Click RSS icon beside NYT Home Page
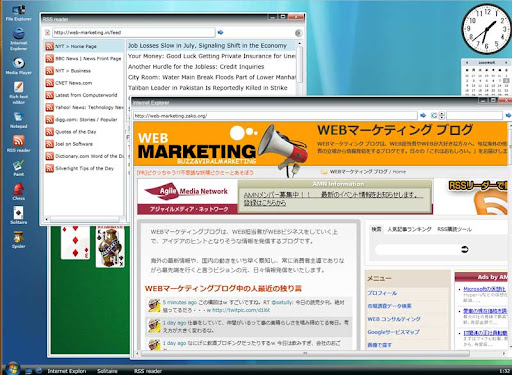 click(x=50, y=46)
